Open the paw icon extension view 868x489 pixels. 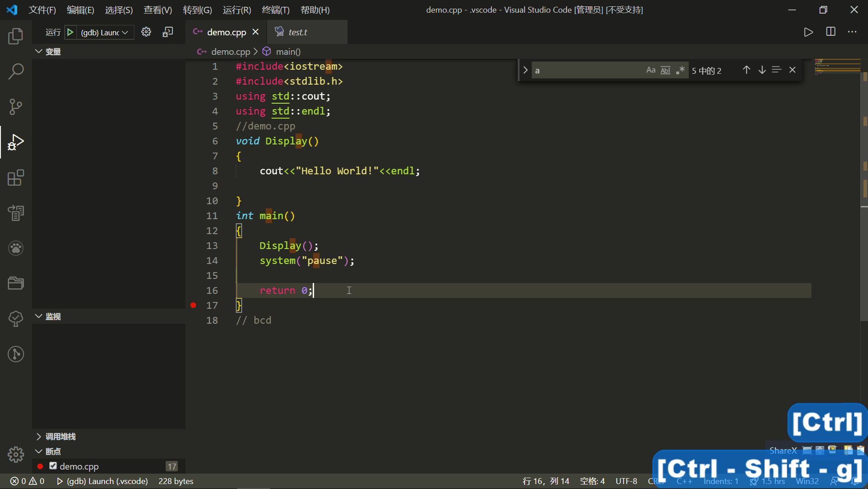click(x=16, y=248)
